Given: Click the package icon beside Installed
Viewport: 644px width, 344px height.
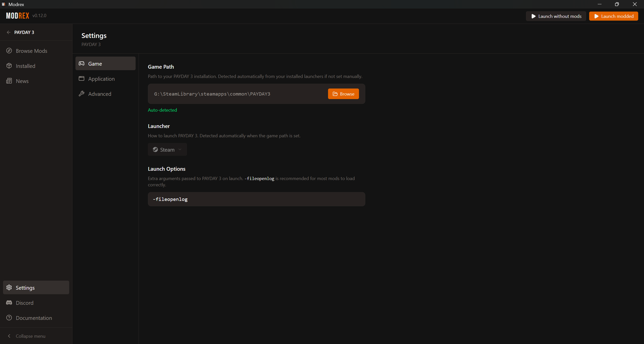Looking at the screenshot, I should tap(9, 66).
